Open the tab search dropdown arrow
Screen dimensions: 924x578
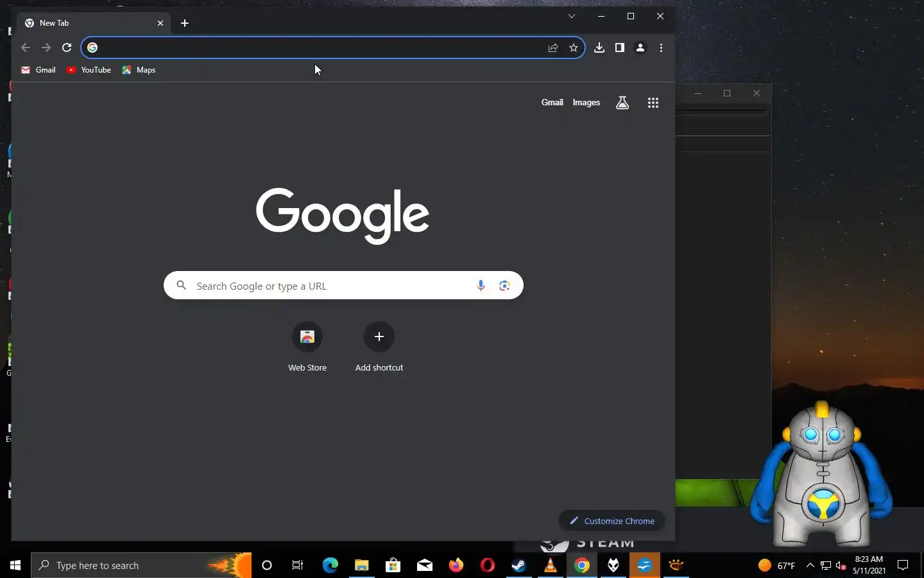[572, 16]
